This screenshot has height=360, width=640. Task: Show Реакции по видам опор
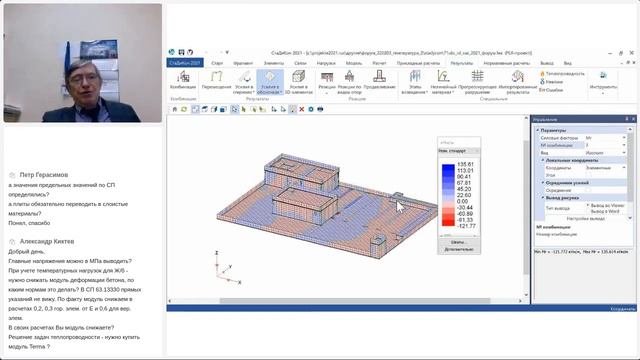click(349, 82)
